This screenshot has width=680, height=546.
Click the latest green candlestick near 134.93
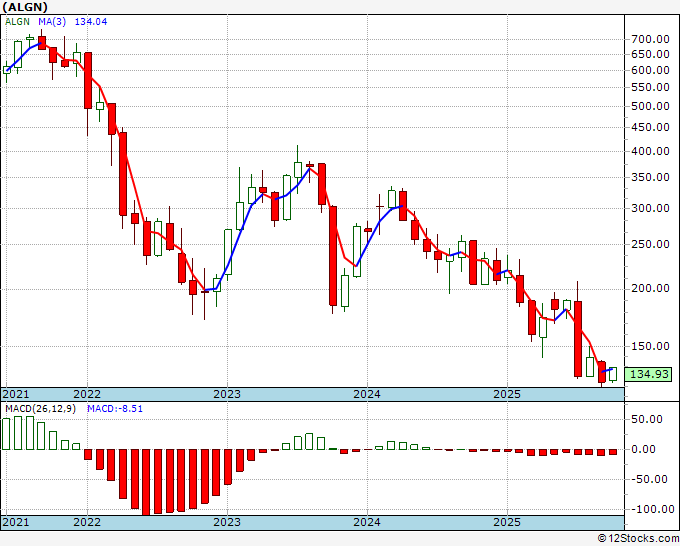pos(613,374)
